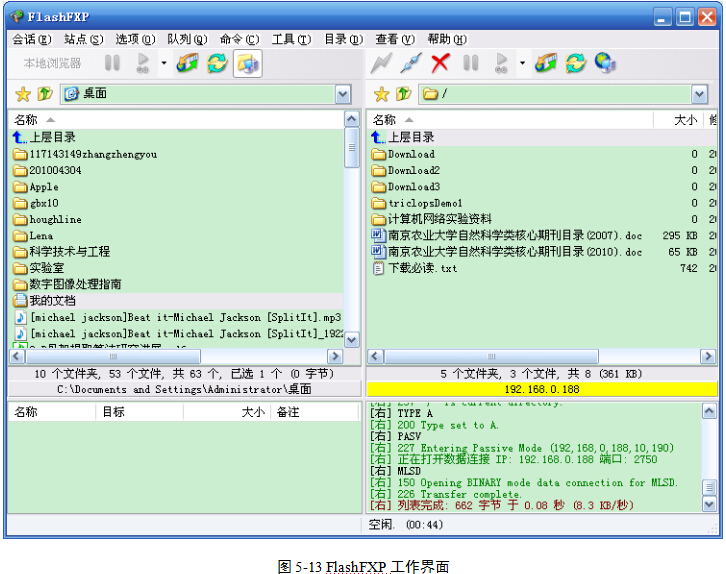The image size is (726, 574).
Task: Click the globe remote browser icon
Action: click(605, 63)
